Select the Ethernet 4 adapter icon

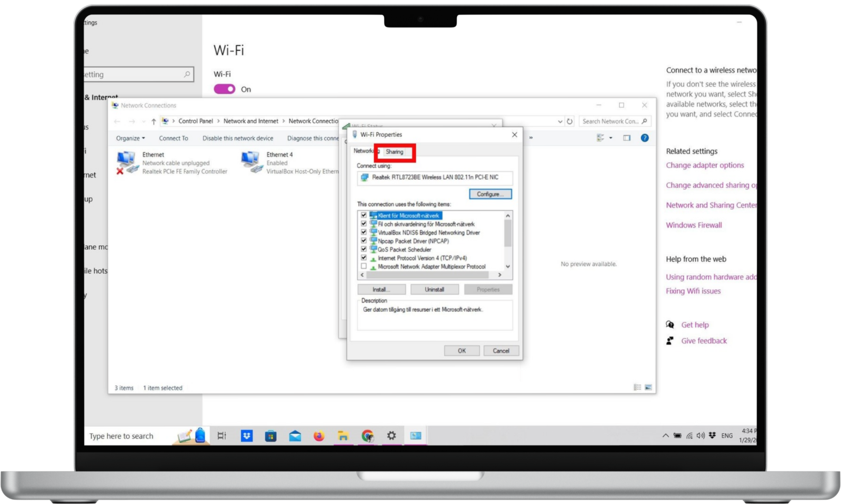pos(252,163)
